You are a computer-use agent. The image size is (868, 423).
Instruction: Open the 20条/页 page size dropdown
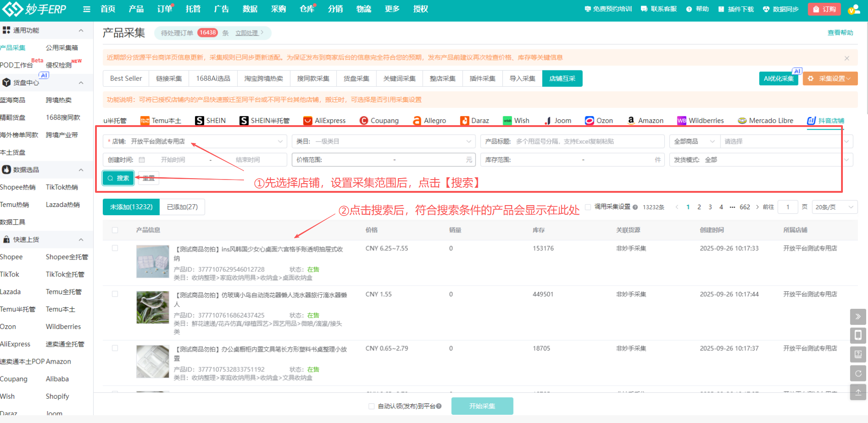point(834,207)
